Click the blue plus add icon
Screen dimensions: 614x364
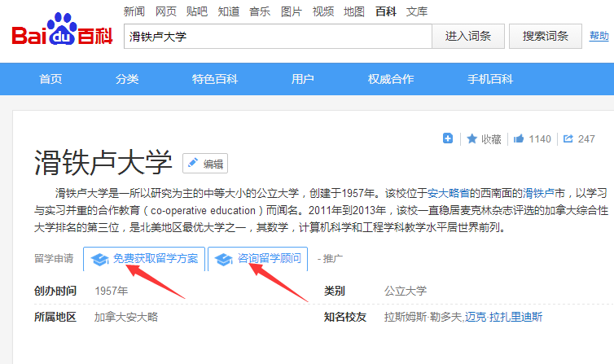pyautogui.click(x=448, y=138)
